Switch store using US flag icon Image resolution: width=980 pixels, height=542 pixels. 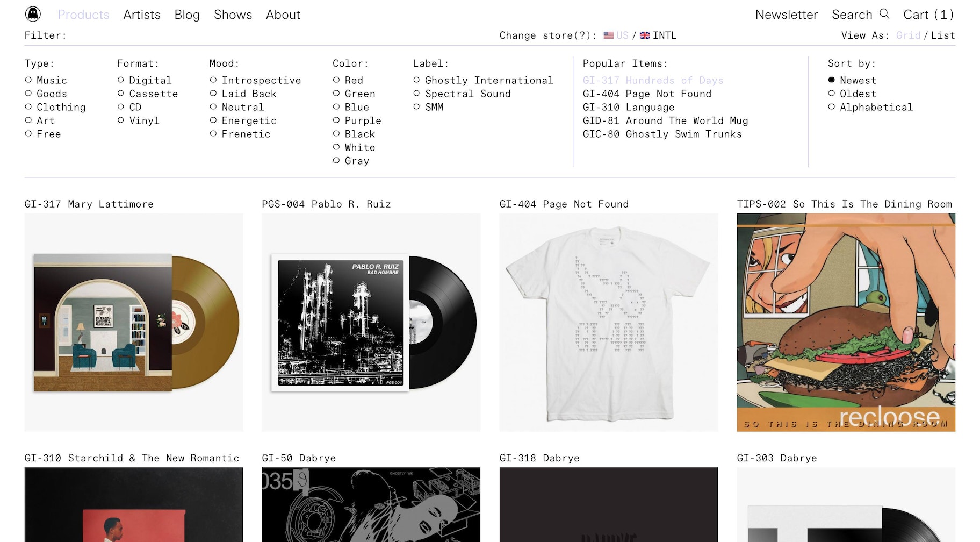(x=608, y=35)
